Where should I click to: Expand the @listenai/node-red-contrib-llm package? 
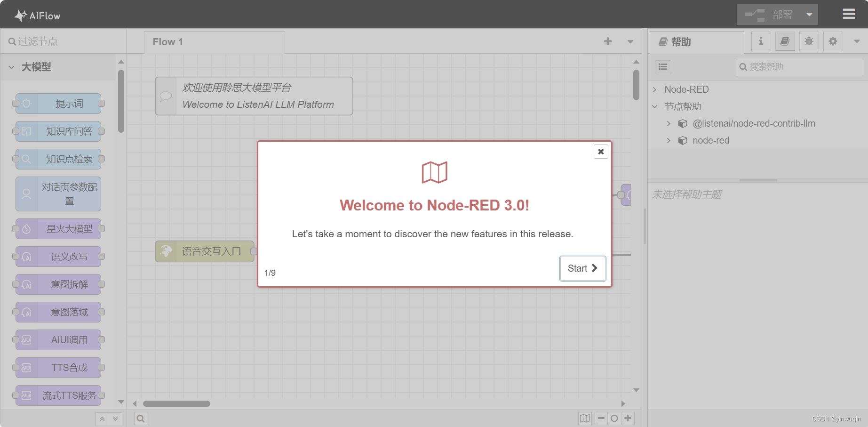point(669,123)
